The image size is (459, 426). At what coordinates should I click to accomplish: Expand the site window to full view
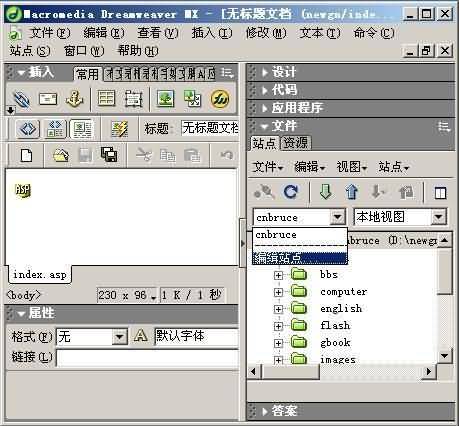(440, 193)
